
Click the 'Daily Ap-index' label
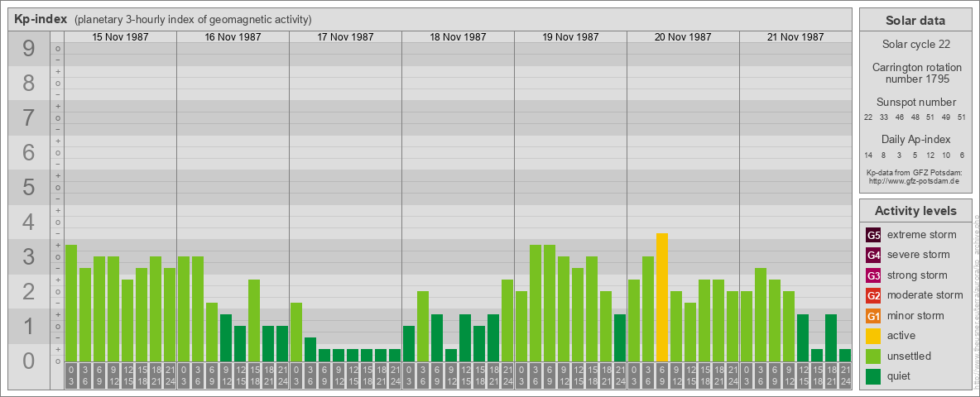click(x=915, y=139)
